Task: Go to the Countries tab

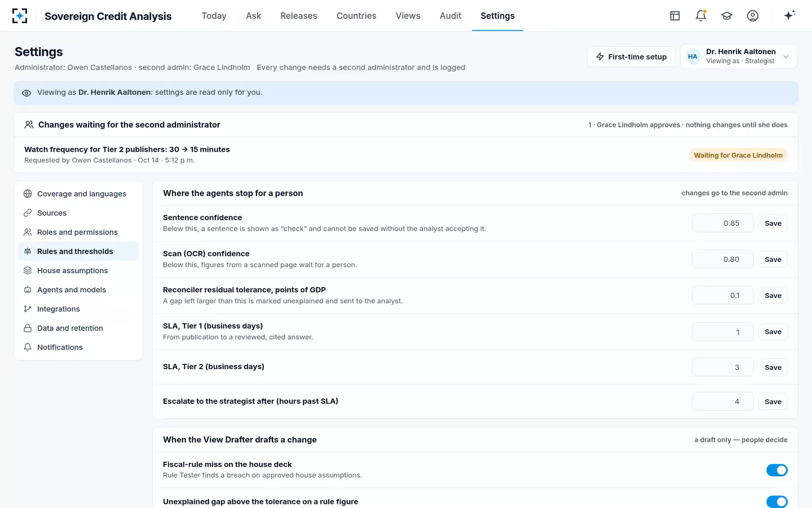Action: [x=356, y=16]
